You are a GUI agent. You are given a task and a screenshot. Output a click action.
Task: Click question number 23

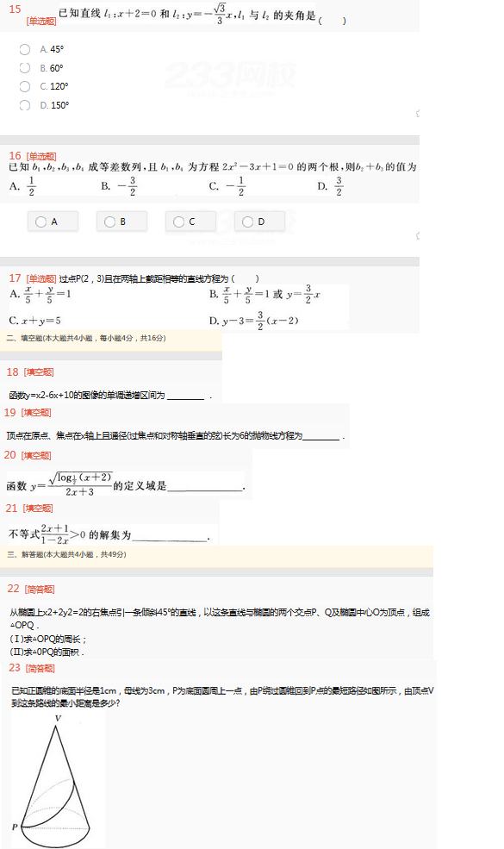15,668
